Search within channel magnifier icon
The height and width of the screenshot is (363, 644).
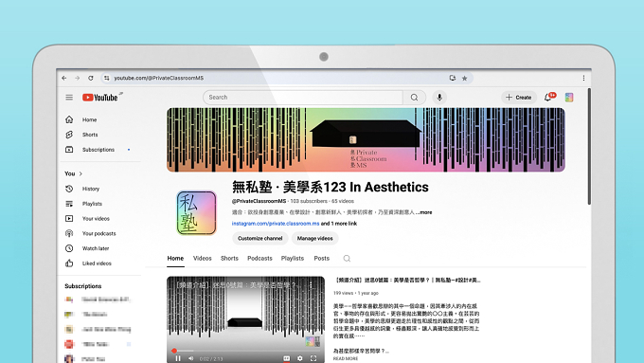point(347,258)
